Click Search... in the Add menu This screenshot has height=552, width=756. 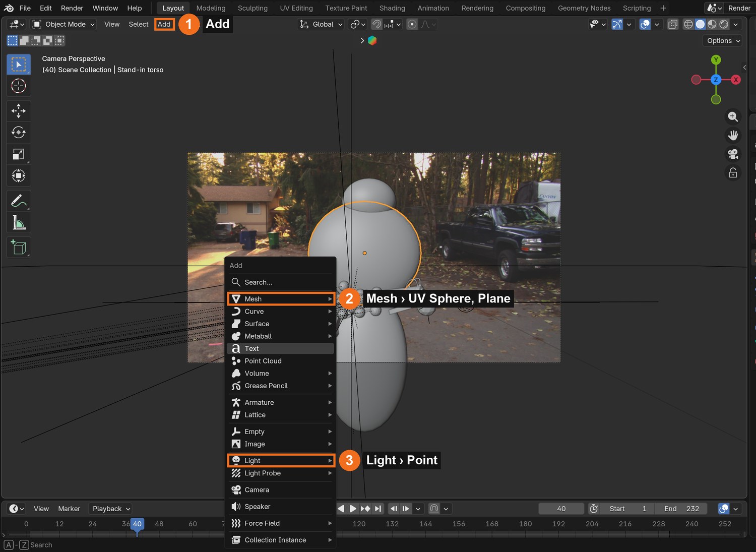(281, 282)
